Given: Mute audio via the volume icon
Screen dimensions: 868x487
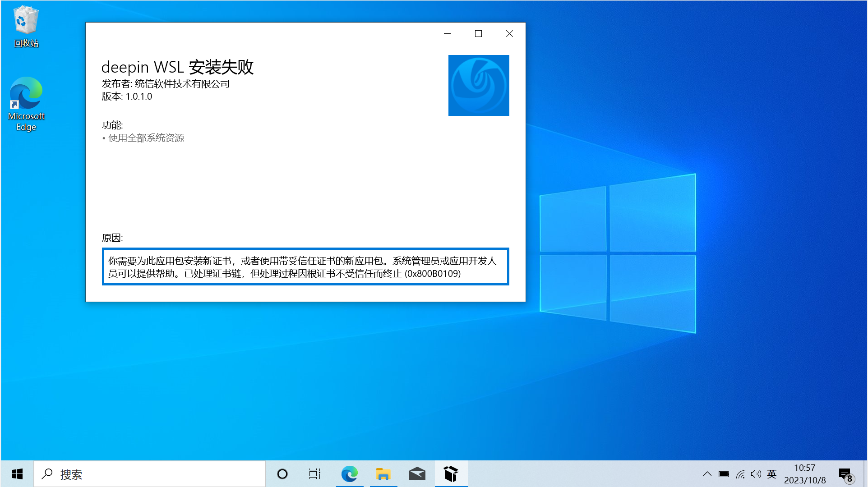Looking at the screenshot, I should tap(756, 474).
